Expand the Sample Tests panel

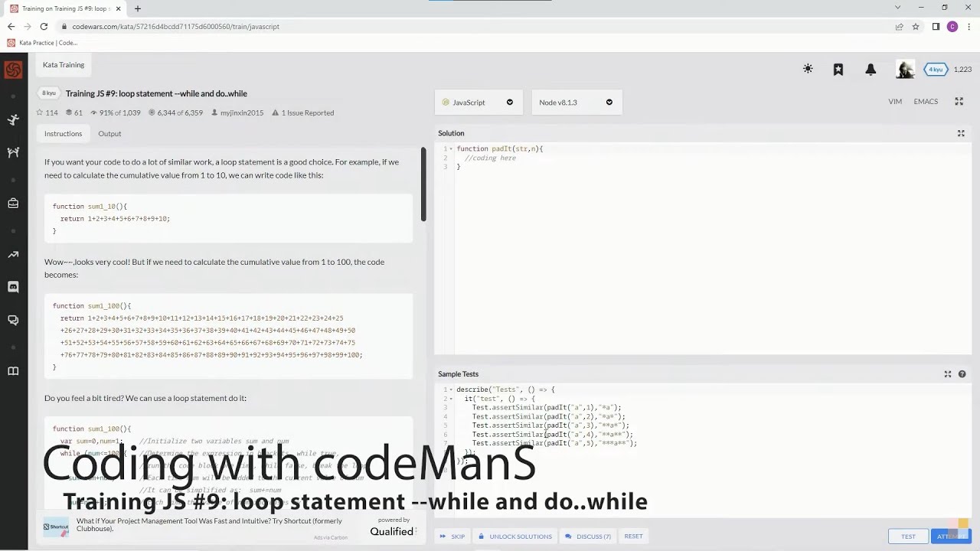pos(948,374)
